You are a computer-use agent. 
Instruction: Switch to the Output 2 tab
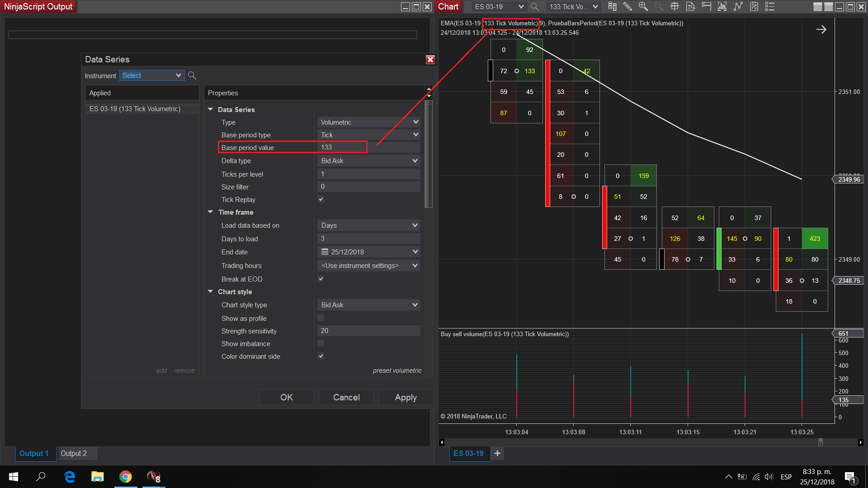74,453
